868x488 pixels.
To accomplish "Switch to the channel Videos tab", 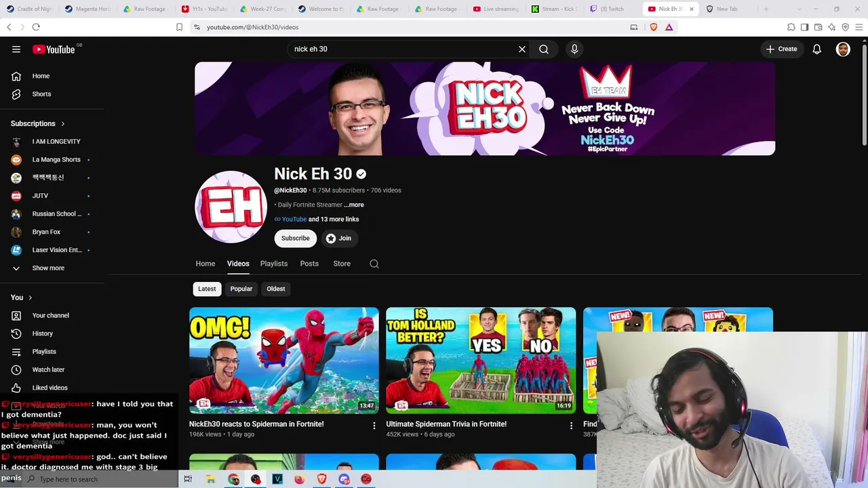I will point(238,264).
